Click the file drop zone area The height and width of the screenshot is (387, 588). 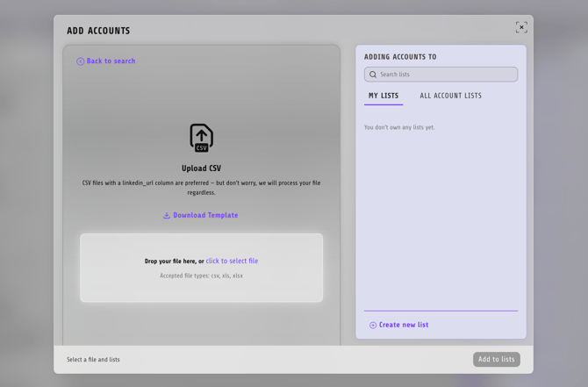tap(201, 268)
